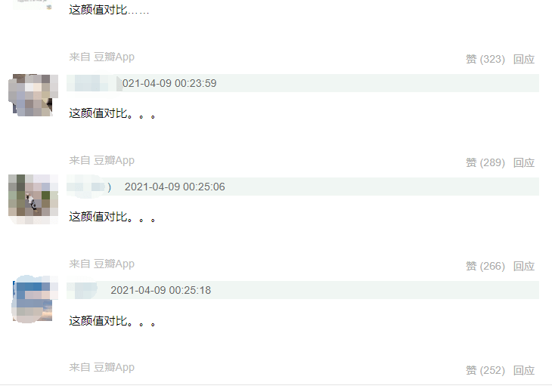
Task: Click the 2021-04-09 00:25:06 timestamp
Action: pos(175,187)
